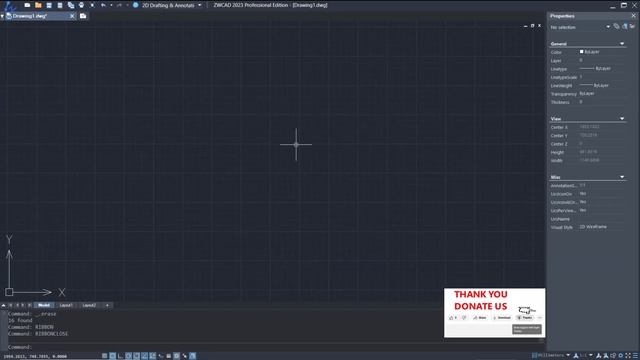Click the Transparency ByLayer value

click(587, 93)
